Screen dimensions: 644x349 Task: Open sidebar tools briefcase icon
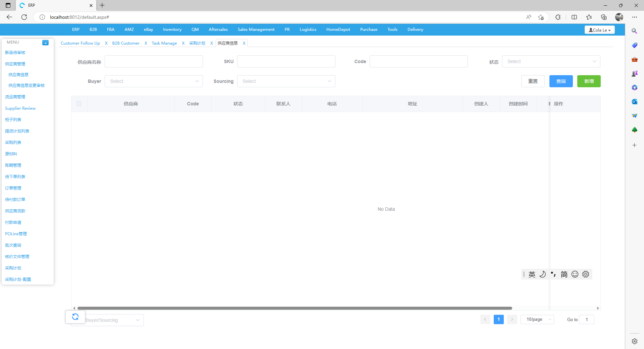[634, 59]
